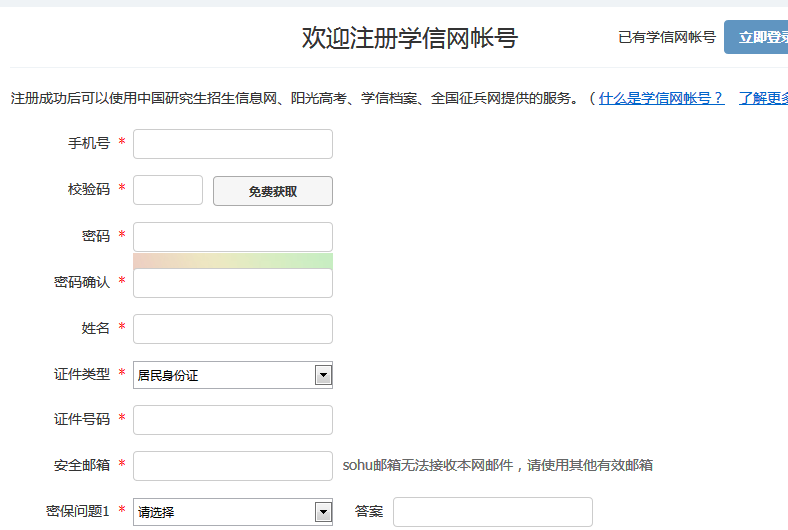Image resolution: width=788 pixels, height=530 pixels.
Task: Click the 安全邮箱 email input field
Action: point(232,466)
